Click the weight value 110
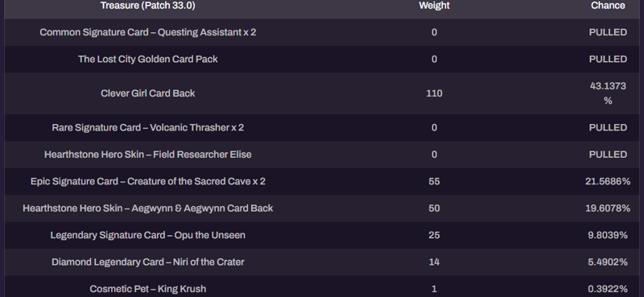Viewport: 644px width, 297px height. point(434,93)
